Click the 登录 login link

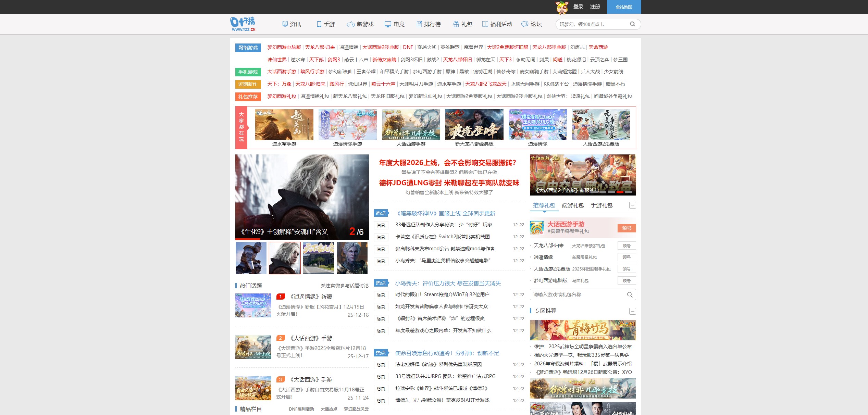(x=579, y=7)
